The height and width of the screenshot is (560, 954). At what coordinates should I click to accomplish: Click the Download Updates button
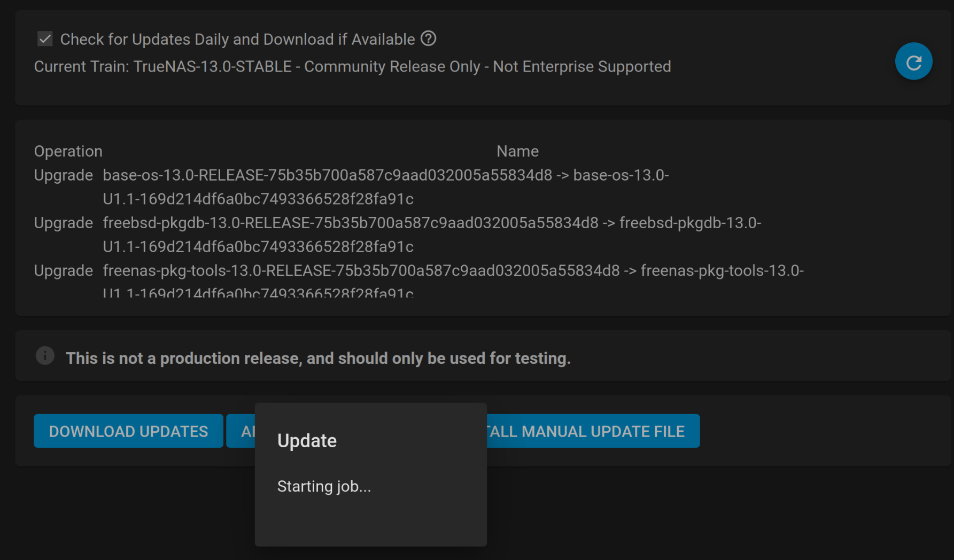click(x=128, y=431)
